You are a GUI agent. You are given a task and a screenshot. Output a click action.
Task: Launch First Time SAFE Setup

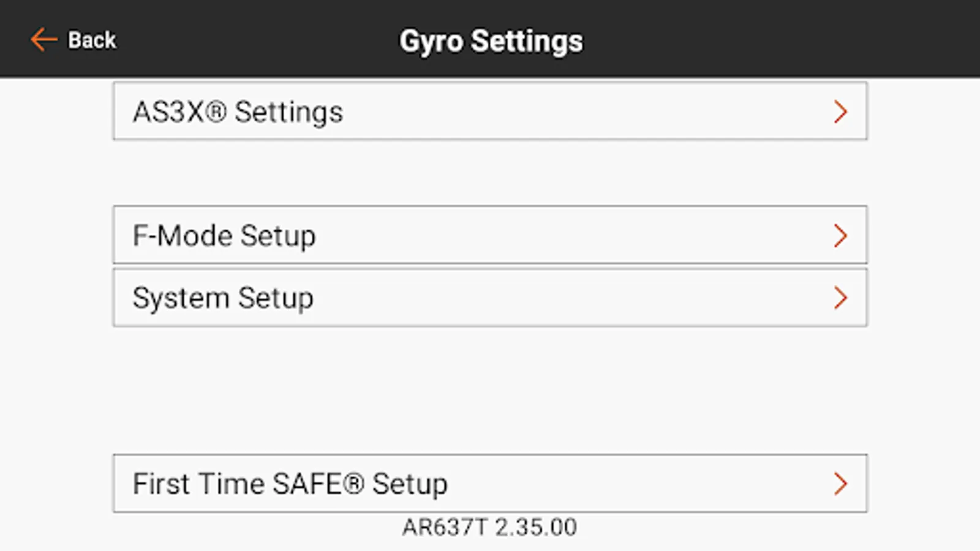489,484
